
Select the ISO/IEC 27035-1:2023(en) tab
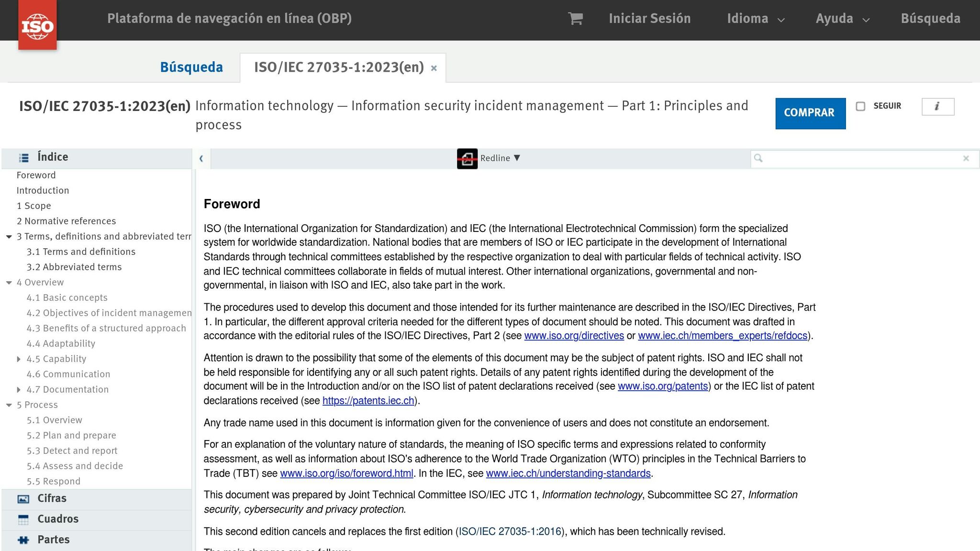tap(339, 67)
